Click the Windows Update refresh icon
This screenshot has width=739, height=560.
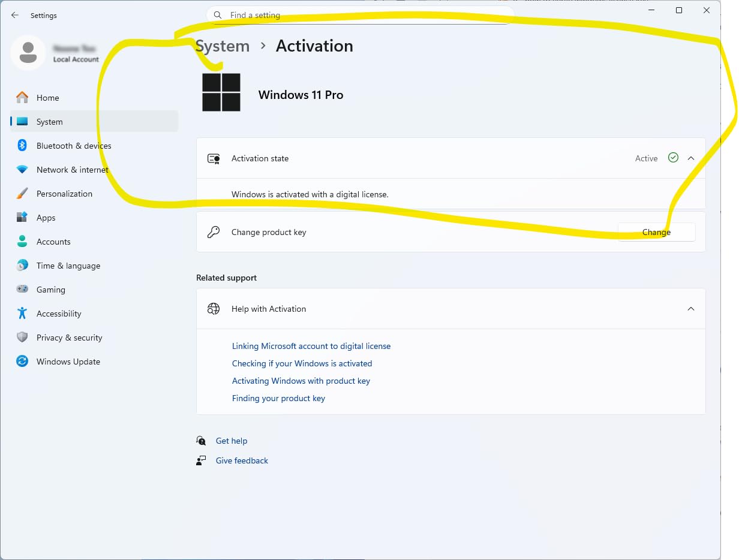[22, 361]
